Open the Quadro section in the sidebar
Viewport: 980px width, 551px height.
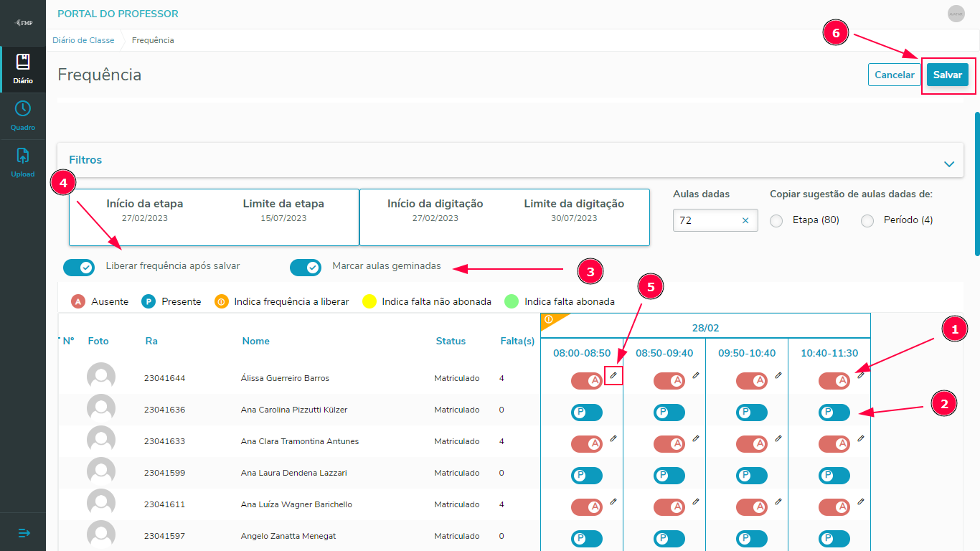point(23,116)
